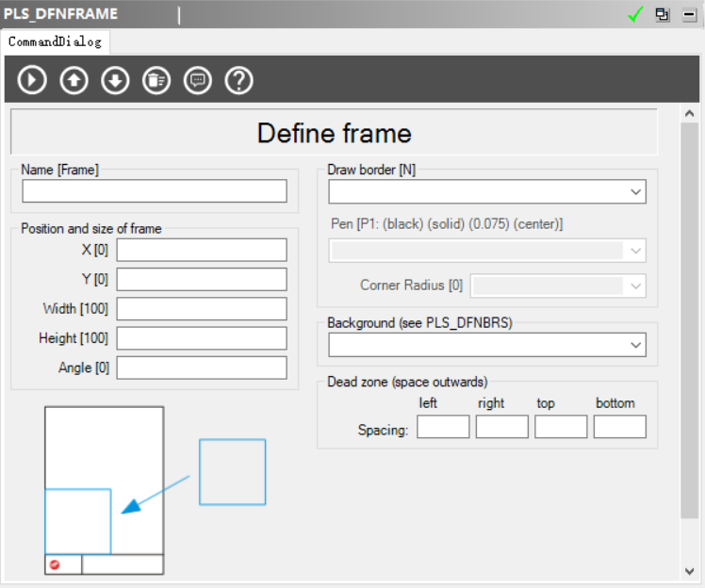Switch to the CommandDialog tab
705x588 pixels.
(x=55, y=42)
